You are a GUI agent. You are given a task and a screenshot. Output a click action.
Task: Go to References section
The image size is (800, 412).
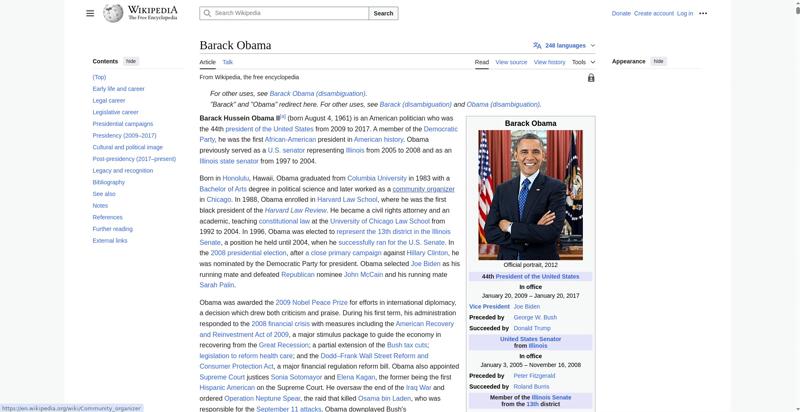(x=107, y=218)
